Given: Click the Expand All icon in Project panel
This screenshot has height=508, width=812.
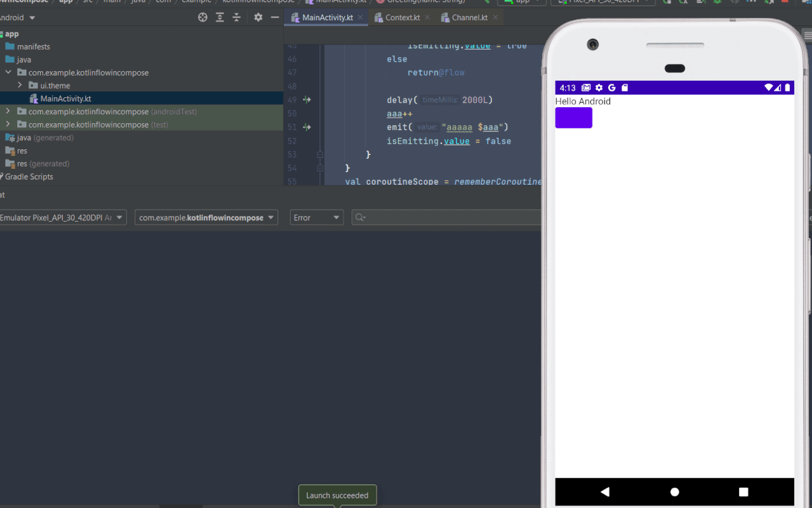Looking at the screenshot, I should [220, 18].
